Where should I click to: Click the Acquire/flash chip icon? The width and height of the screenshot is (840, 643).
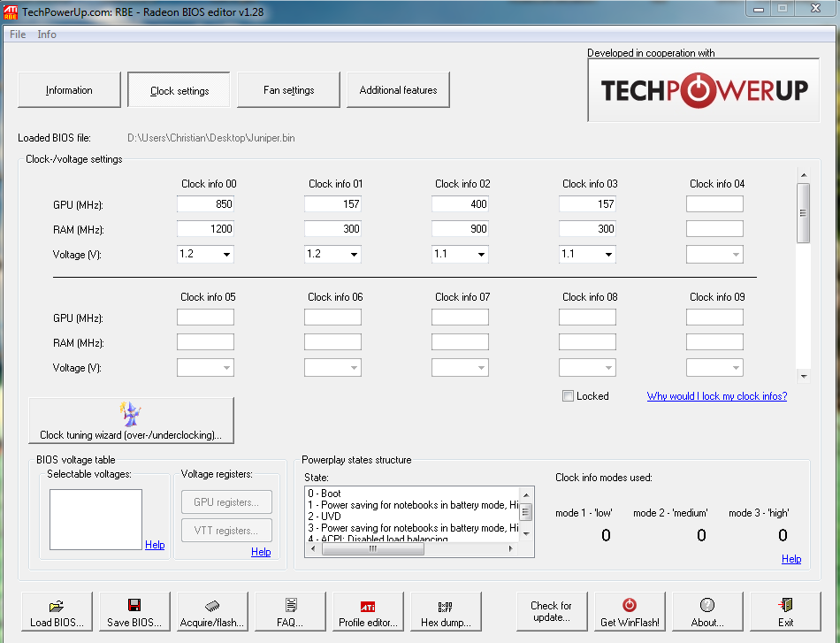pos(212,606)
